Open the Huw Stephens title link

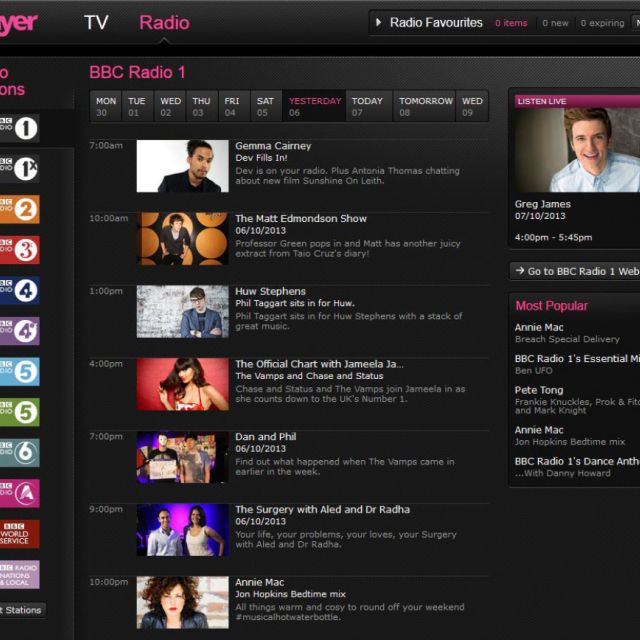270,291
